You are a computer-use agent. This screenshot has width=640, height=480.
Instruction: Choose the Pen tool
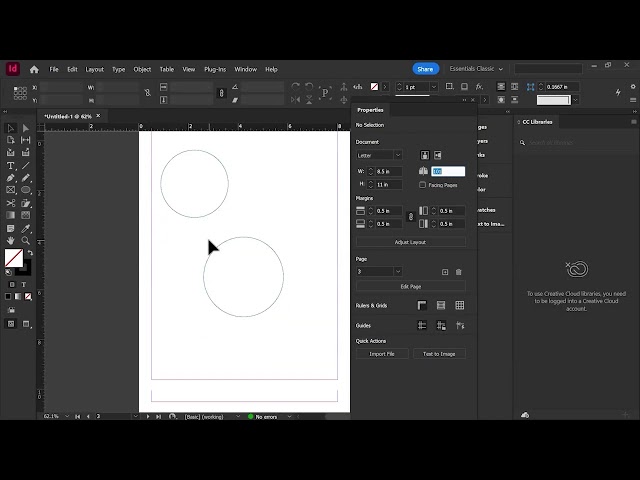tap(11, 178)
